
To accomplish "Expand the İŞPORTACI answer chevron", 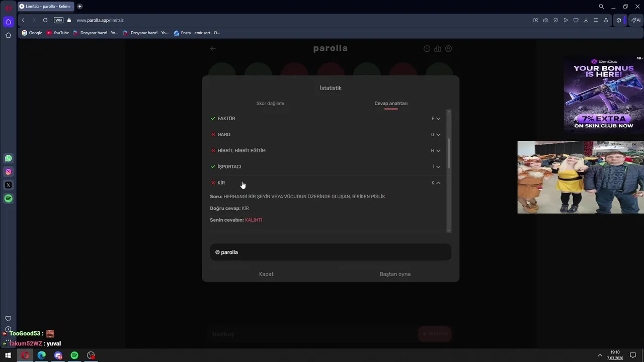I will pyautogui.click(x=438, y=167).
